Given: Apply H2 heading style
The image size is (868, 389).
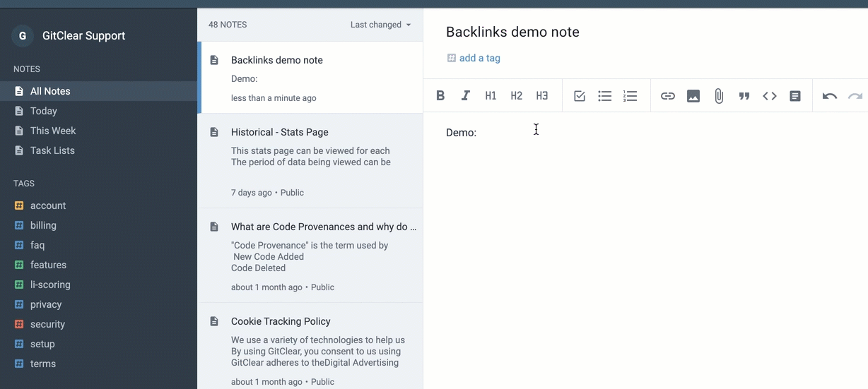Looking at the screenshot, I should (517, 96).
